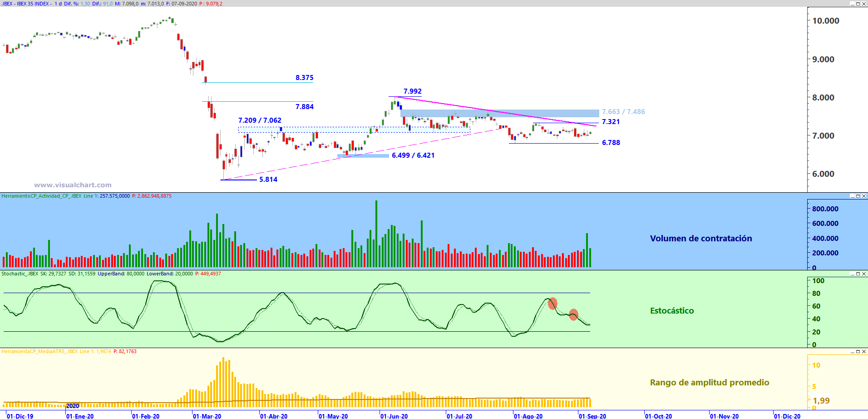Click the 01-Feb-20 date on time axis
Viewport: 868px width, 419px height.
coord(146,416)
